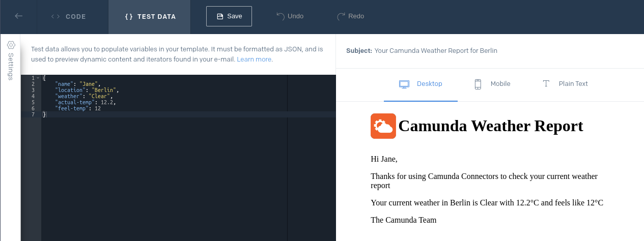Click the current weather in Berlin sentence
The width and height of the screenshot is (644, 241).
coord(487,203)
